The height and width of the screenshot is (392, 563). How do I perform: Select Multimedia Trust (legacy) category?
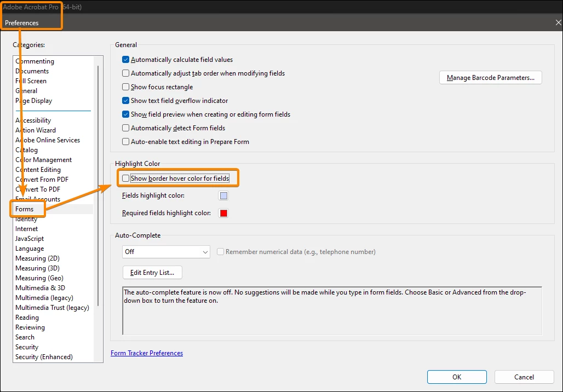tap(52, 308)
